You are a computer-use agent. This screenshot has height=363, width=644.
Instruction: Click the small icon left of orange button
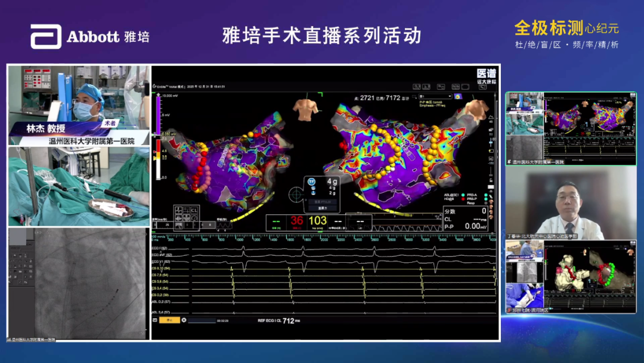tap(155, 320)
